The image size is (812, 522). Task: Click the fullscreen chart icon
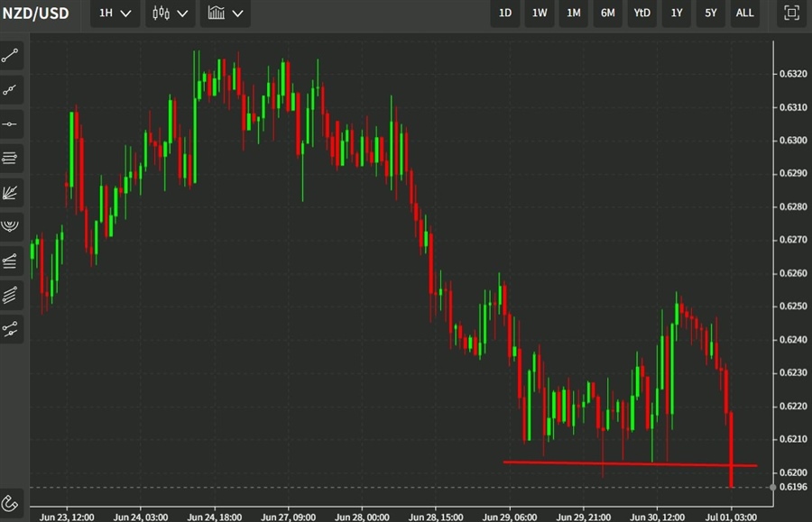790,14
